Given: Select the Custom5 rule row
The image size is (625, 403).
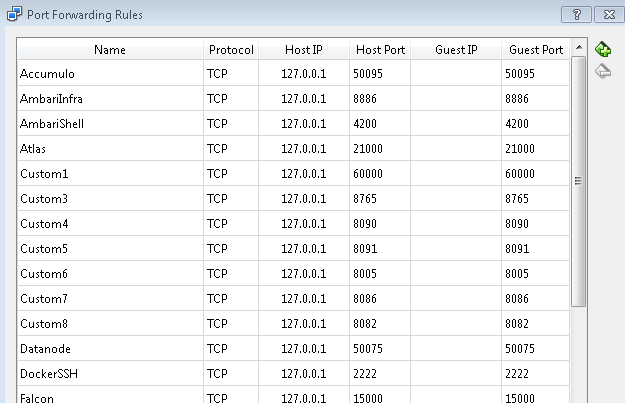Looking at the screenshot, I should [x=293, y=249].
